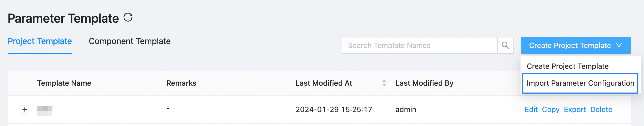Sort ascending by Last Modified At

coord(384,81)
